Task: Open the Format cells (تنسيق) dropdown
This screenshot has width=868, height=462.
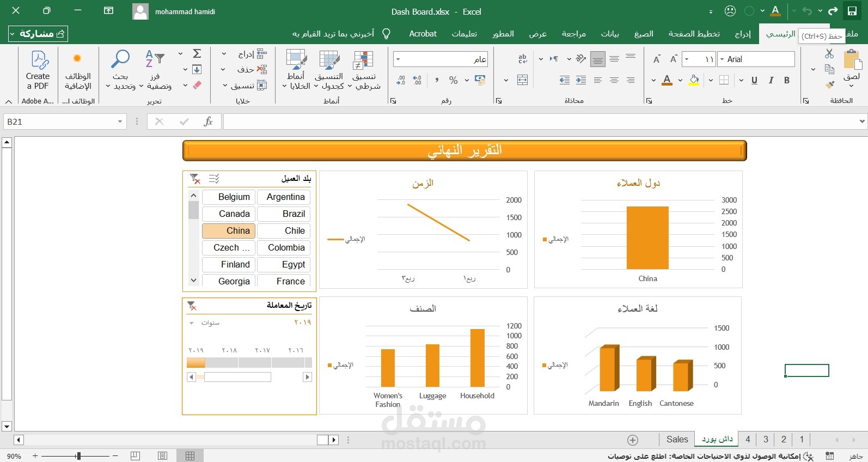Action: click(x=225, y=86)
